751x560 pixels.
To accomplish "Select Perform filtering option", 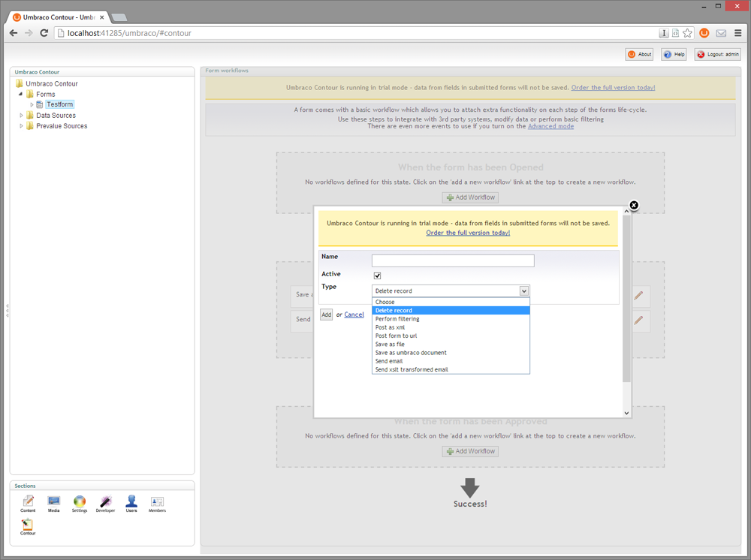I will tap(451, 319).
